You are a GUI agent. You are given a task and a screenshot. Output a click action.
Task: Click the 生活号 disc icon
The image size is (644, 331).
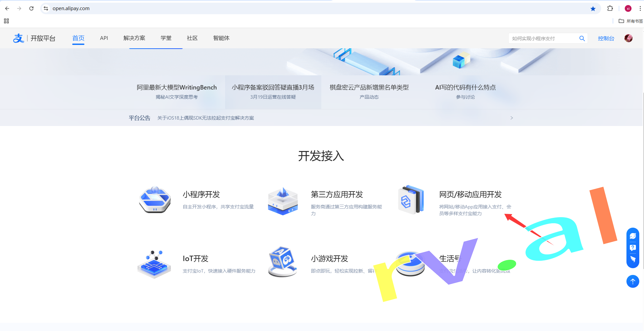[410, 264]
